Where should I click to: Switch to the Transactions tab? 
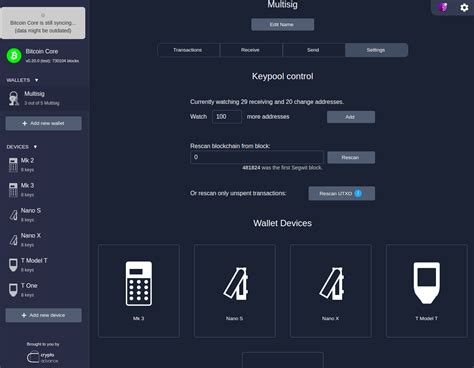point(188,50)
